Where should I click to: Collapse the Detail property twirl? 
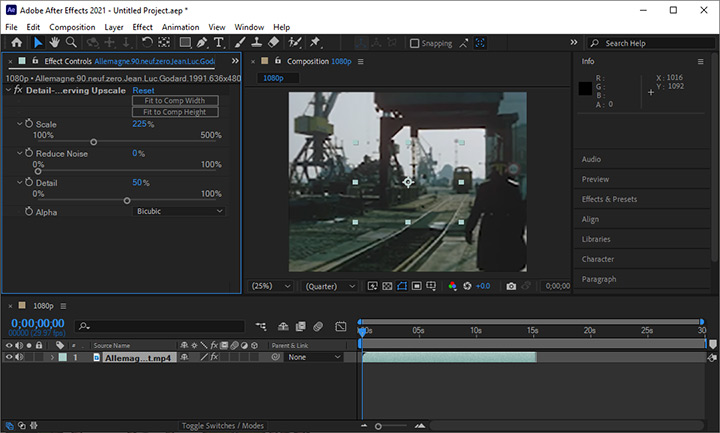(x=20, y=182)
